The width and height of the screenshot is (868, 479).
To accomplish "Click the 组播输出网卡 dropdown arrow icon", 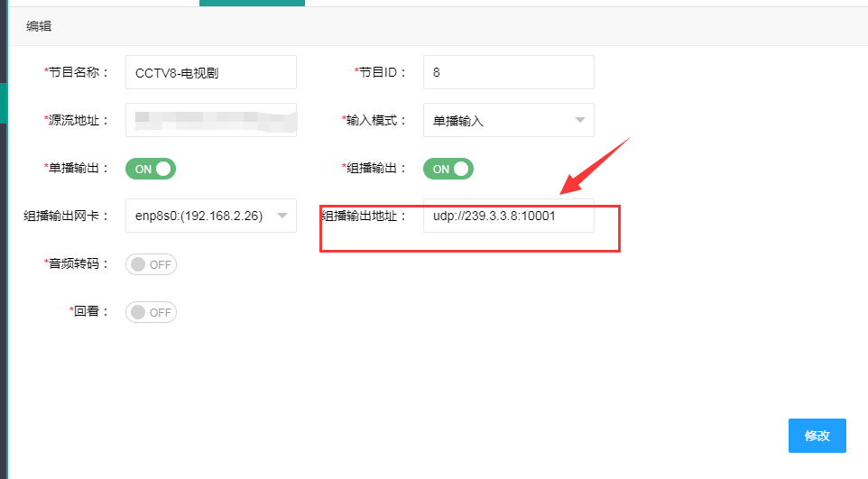I will pos(282,216).
